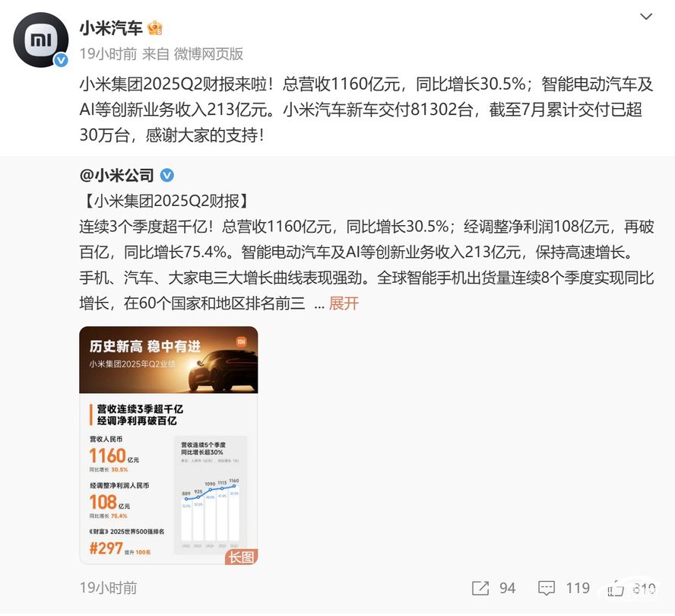Open the @小米公司 mention

tap(116, 176)
